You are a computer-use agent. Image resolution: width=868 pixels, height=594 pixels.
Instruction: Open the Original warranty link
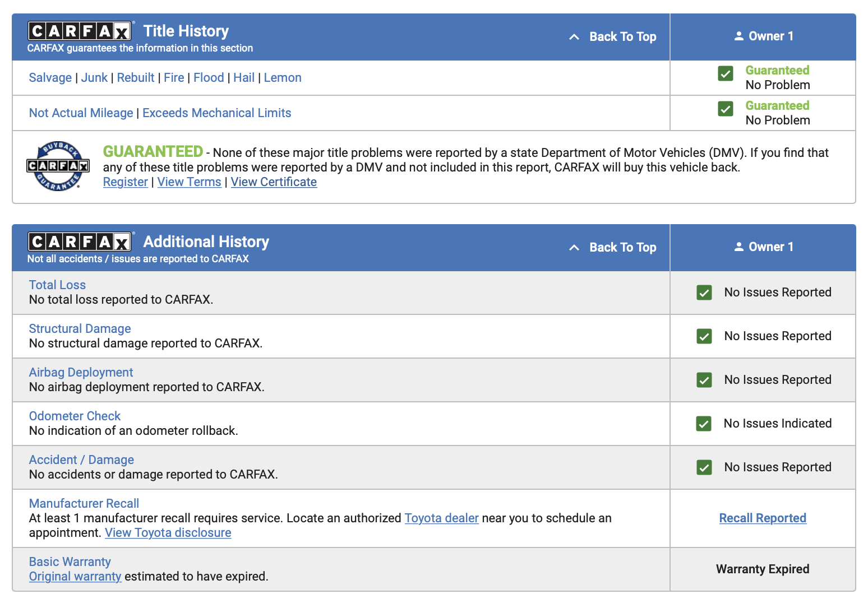pyautogui.click(x=75, y=577)
